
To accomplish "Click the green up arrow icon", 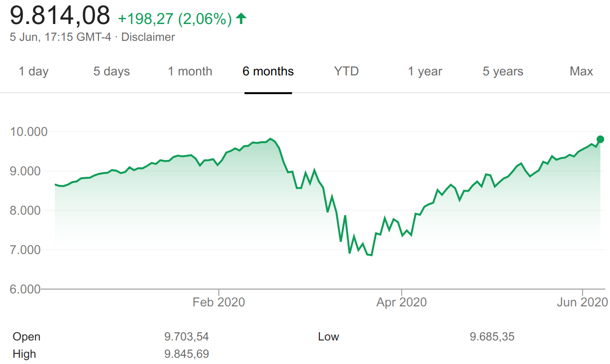I will 241,19.
